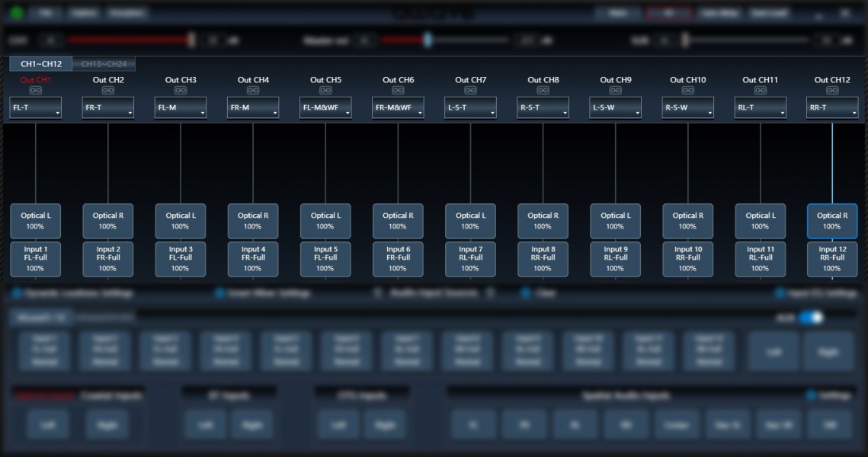Screen dimensions: 868x457
Task: Toggle the link icon under Out CH10
Action: point(688,90)
